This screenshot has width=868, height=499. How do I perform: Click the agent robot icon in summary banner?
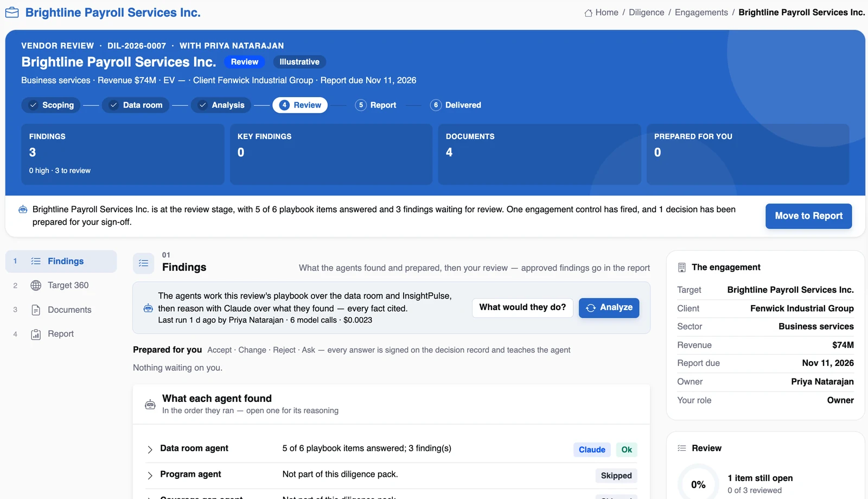[x=23, y=210]
